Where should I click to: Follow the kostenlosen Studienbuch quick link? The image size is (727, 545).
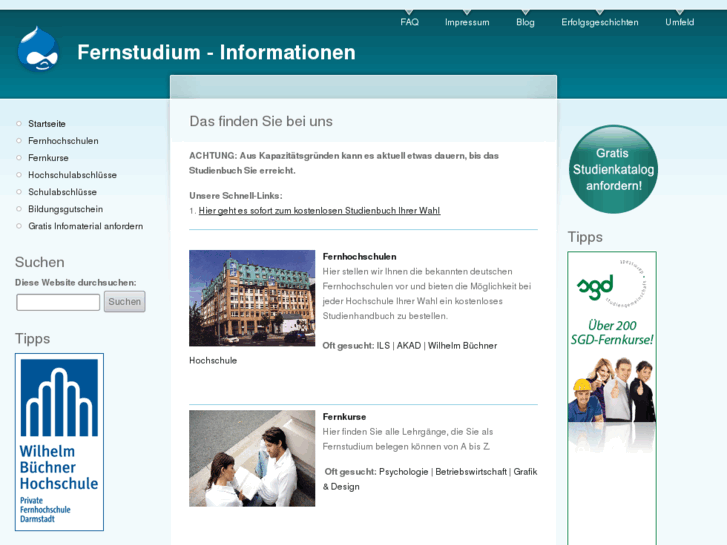(x=319, y=211)
